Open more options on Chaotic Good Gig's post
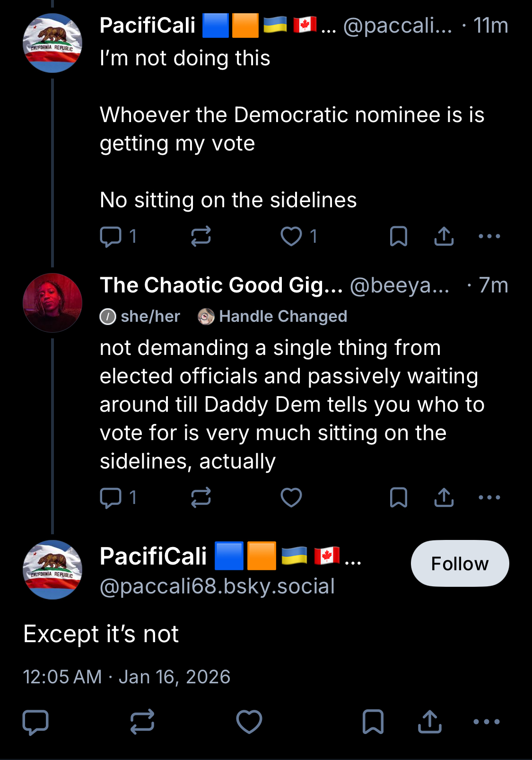The height and width of the screenshot is (760, 532). [489, 497]
